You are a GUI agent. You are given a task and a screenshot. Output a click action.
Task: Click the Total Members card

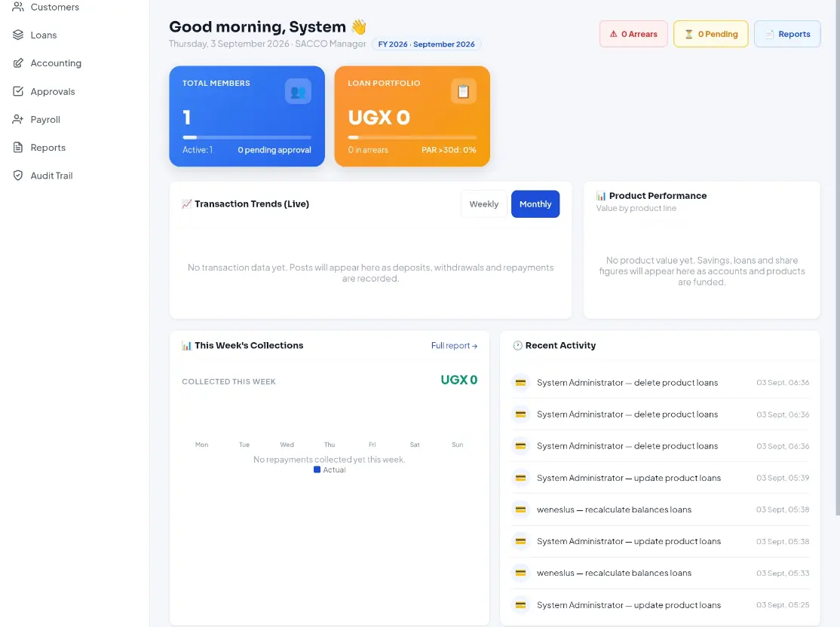(x=247, y=116)
